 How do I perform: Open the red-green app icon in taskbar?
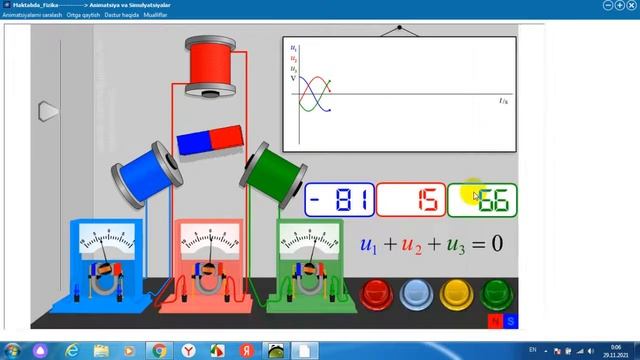tap(217, 351)
